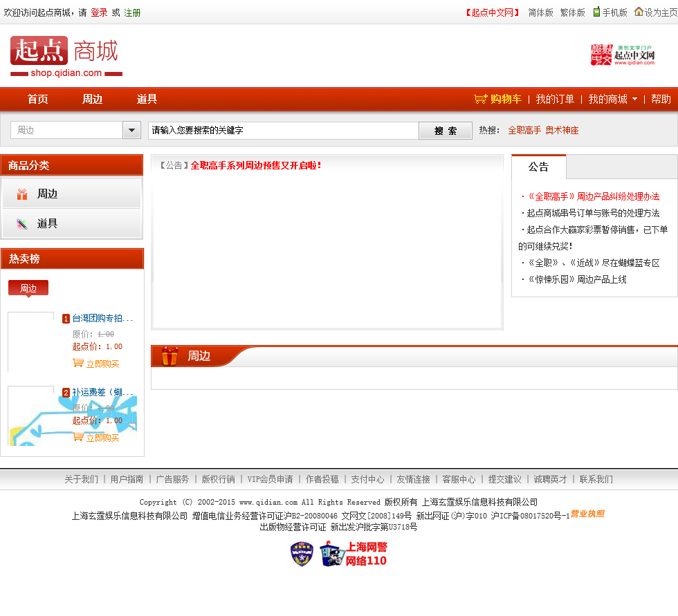Screen dimensions: 678x616
Task: Click the 营业执照 link
Action: pyautogui.click(x=587, y=514)
